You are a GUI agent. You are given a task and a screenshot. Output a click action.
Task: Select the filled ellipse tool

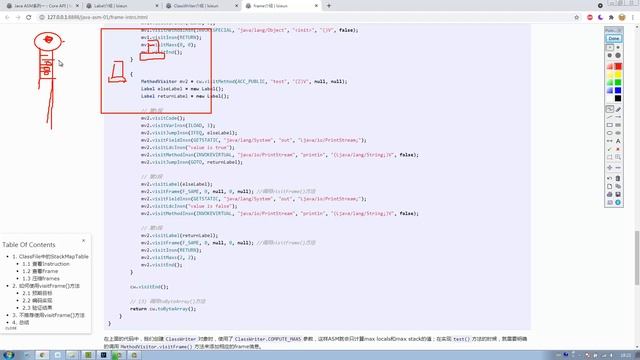(x=618, y=133)
